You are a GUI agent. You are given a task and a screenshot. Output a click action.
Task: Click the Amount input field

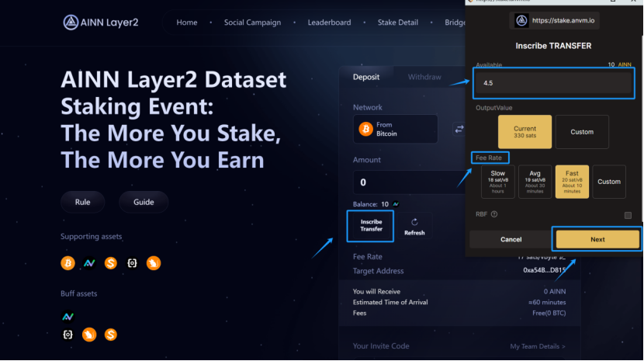tap(409, 182)
